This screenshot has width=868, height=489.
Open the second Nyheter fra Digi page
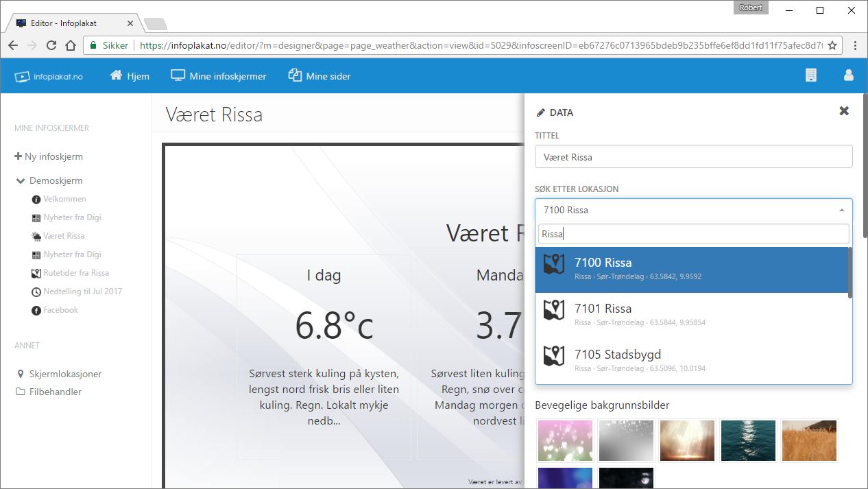(x=72, y=254)
